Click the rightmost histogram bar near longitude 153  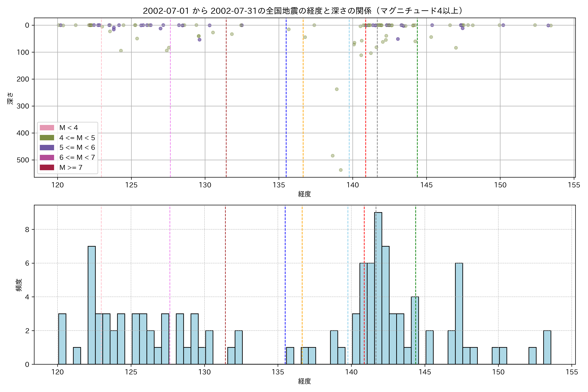(547, 348)
